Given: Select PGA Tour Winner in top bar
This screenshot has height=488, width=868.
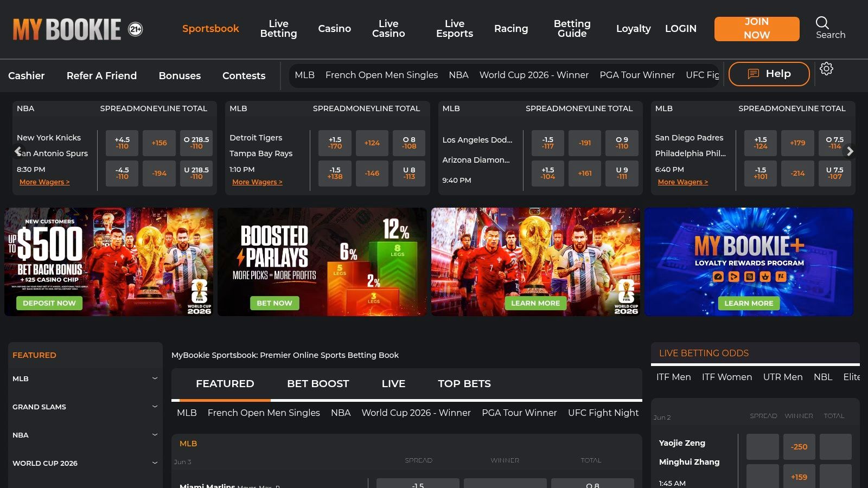Looking at the screenshot, I should coord(637,75).
